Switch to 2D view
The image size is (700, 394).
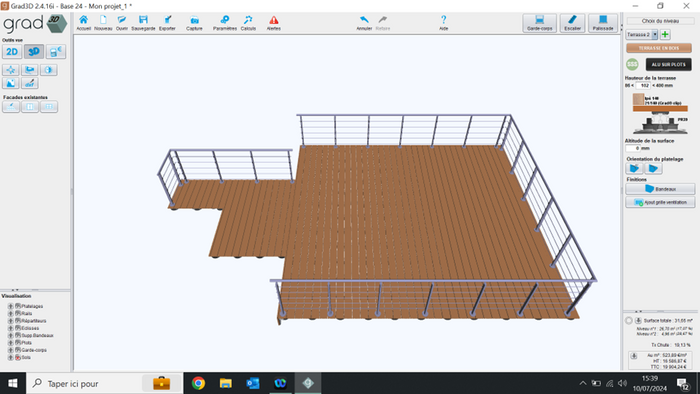click(12, 52)
